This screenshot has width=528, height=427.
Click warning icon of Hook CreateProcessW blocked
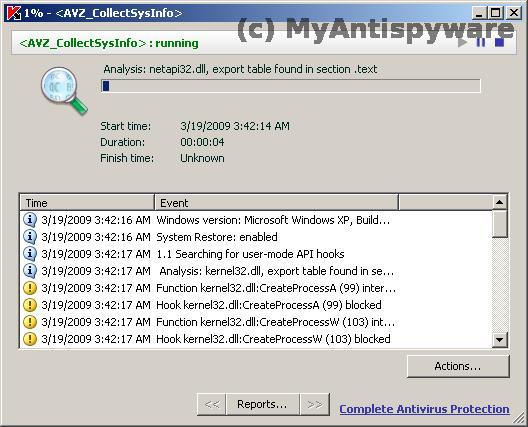pos(30,339)
